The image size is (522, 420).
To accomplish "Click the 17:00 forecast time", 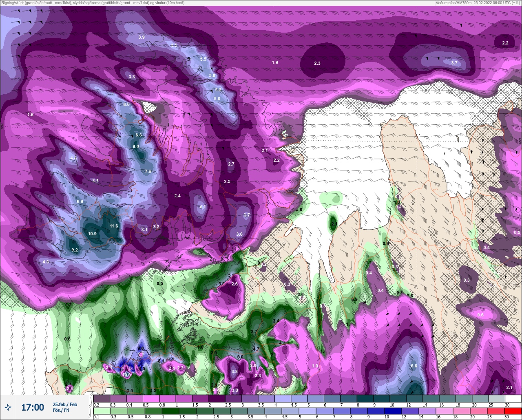I will click(33, 407).
